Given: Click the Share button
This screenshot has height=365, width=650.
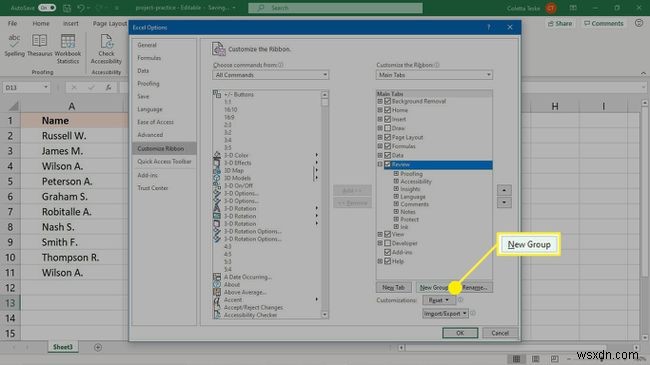Looking at the screenshot, I should (x=560, y=24).
